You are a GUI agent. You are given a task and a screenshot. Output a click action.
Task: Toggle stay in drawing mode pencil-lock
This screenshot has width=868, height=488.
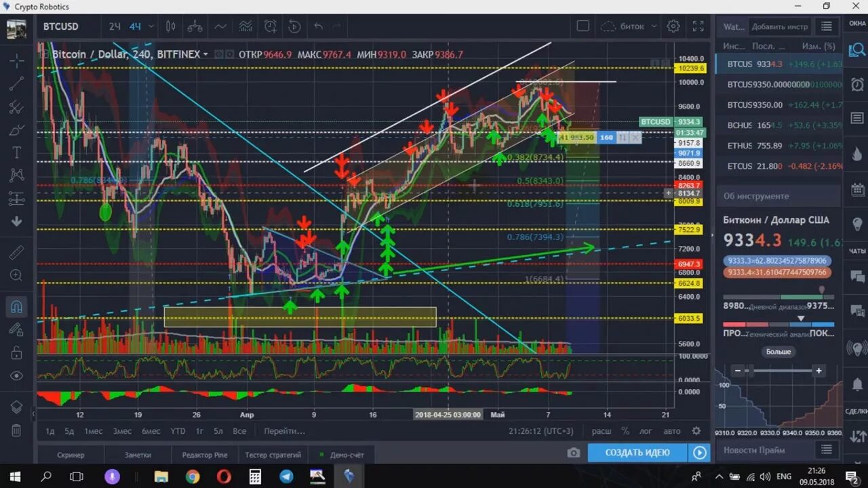pos(17,329)
